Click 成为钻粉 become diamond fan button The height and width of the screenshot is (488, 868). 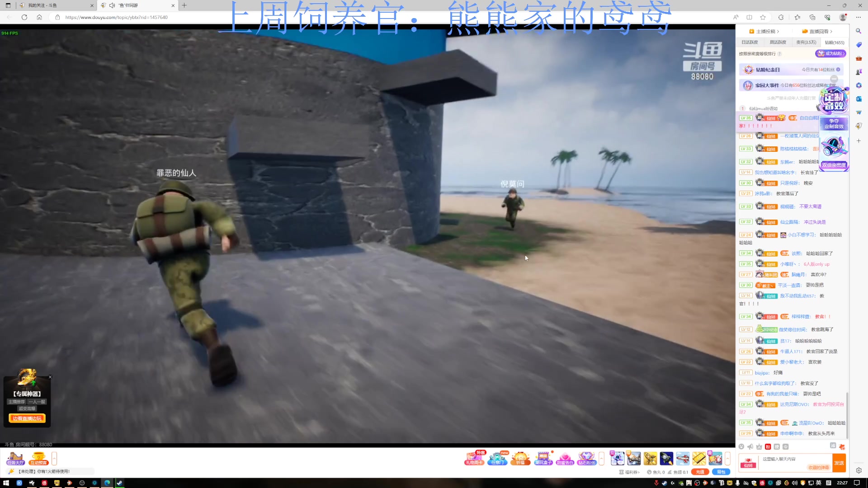[x=831, y=53]
